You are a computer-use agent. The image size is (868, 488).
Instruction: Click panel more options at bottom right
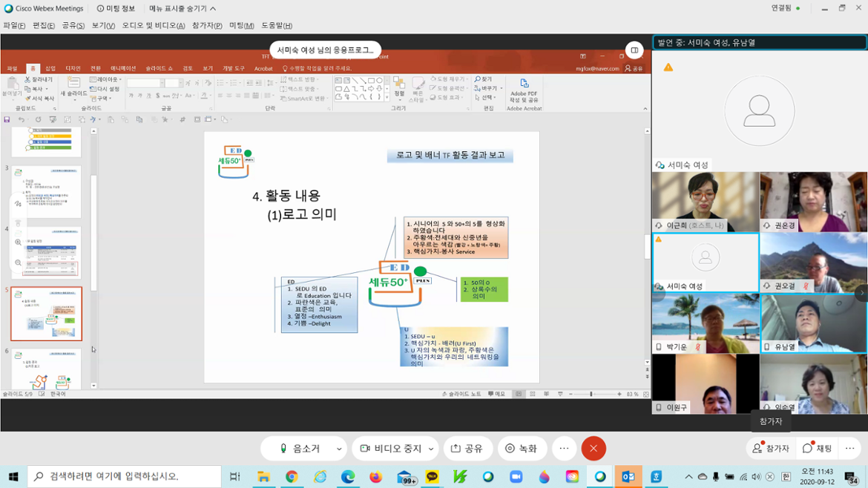[x=850, y=448]
